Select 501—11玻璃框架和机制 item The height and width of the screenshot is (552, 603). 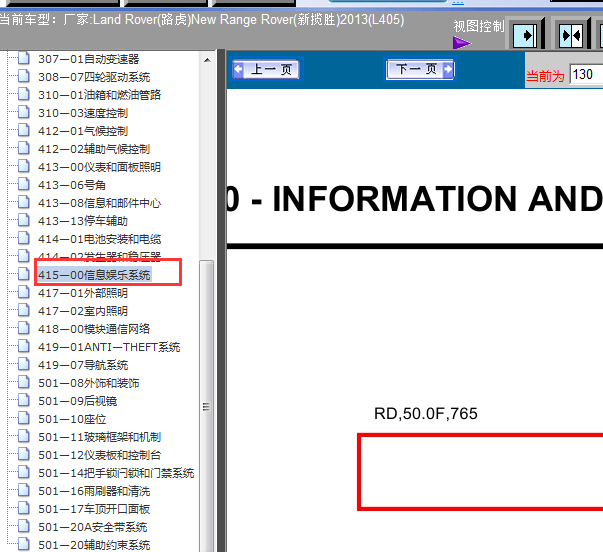[99, 437]
